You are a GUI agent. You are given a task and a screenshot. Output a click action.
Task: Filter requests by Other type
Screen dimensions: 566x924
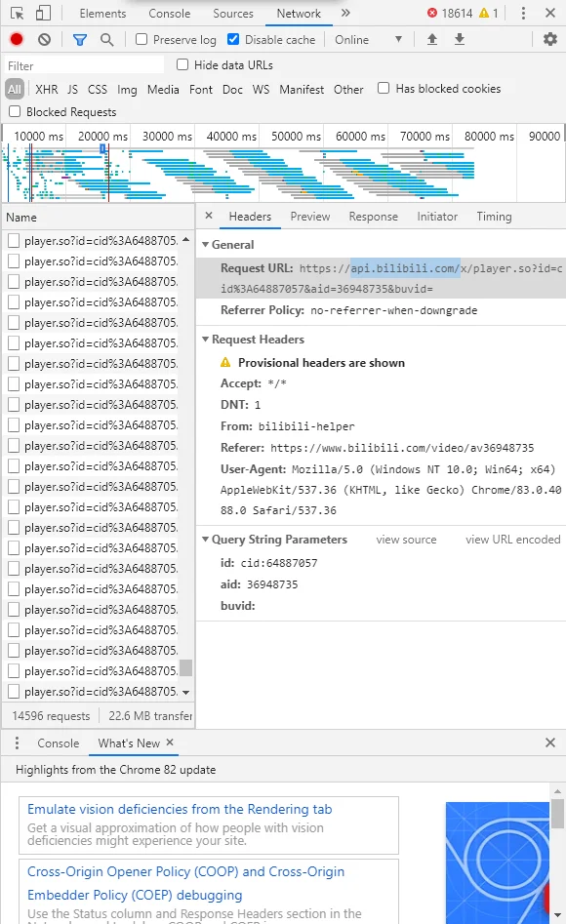click(348, 89)
